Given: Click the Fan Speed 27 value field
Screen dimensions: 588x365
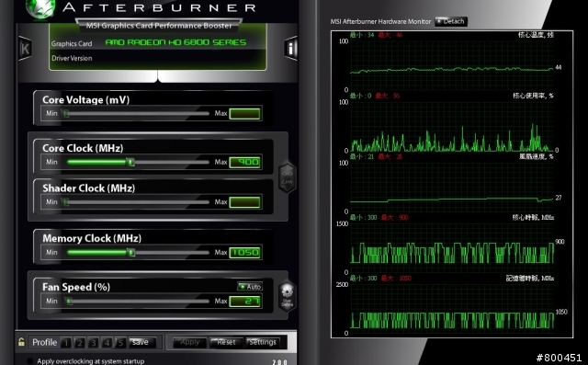Looking at the screenshot, I should point(245,301).
